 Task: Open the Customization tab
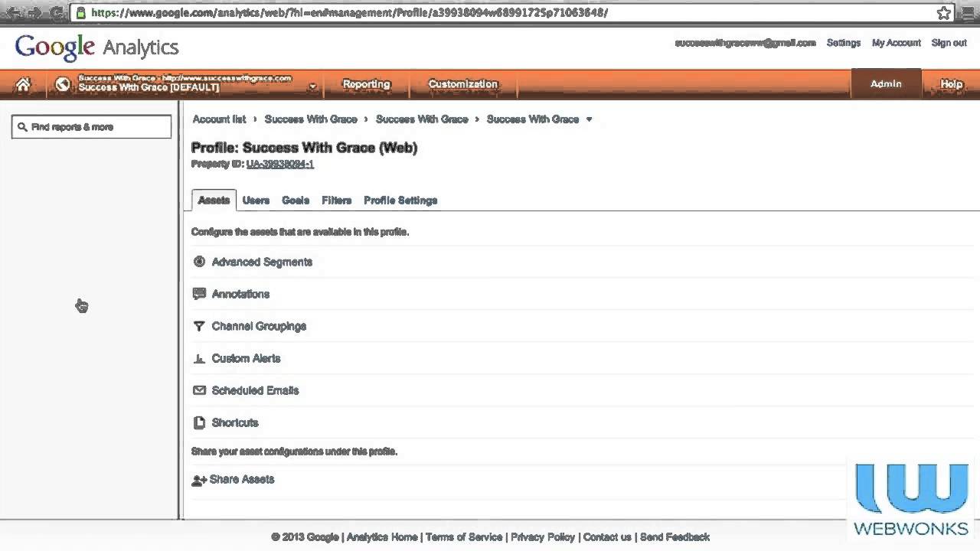pos(462,84)
